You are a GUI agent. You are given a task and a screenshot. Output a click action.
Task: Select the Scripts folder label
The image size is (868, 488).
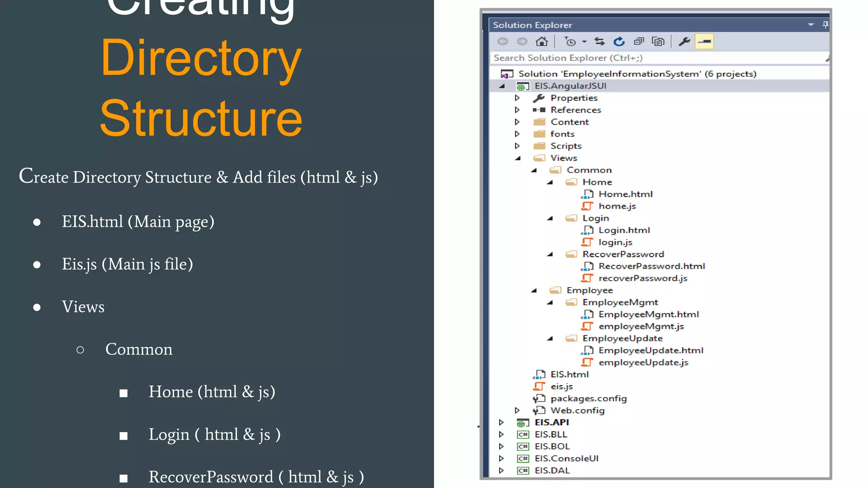tap(566, 146)
